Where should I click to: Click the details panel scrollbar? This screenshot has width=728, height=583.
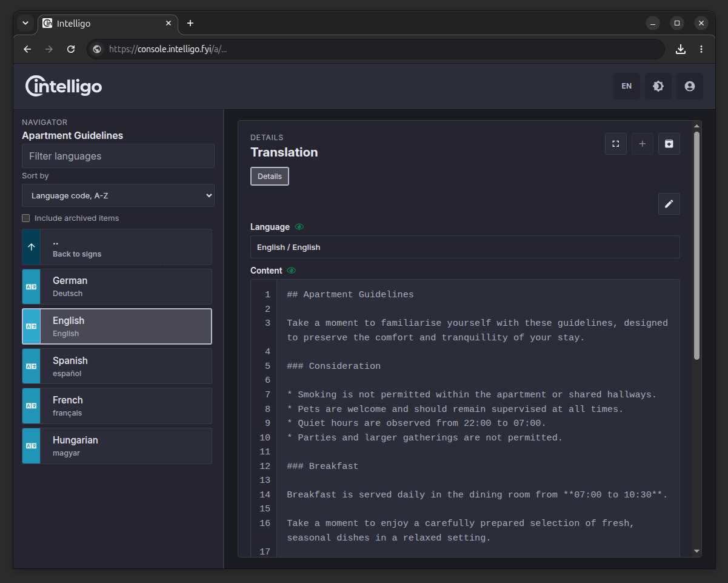697,246
